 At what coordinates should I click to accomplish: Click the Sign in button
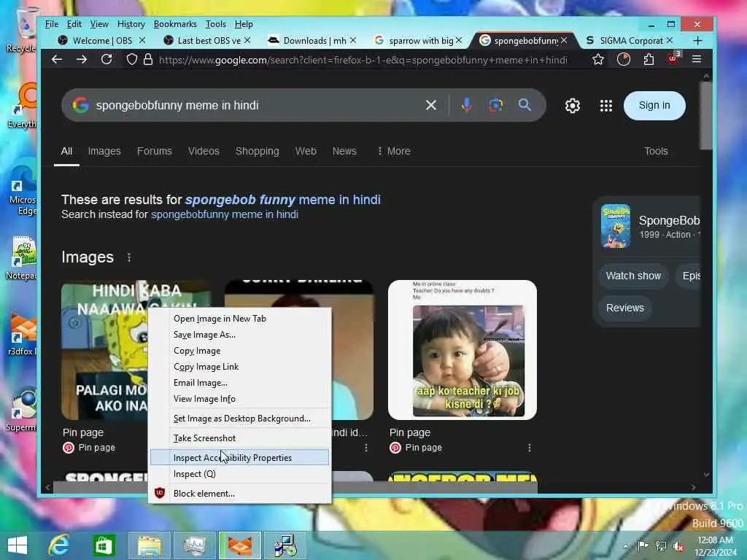(654, 105)
